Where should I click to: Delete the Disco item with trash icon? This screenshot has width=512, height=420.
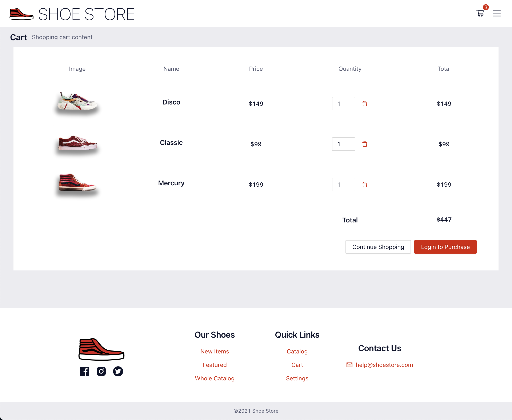365,104
